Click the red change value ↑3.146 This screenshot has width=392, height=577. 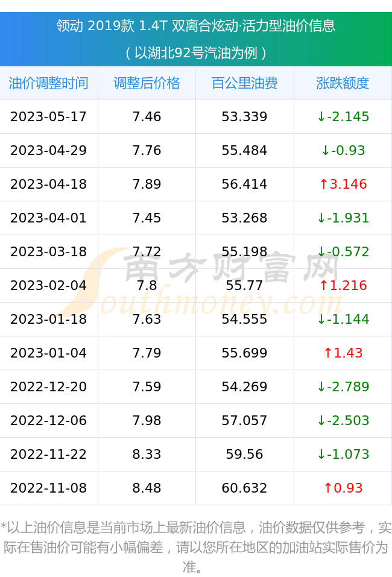click(x=343, y=184)
